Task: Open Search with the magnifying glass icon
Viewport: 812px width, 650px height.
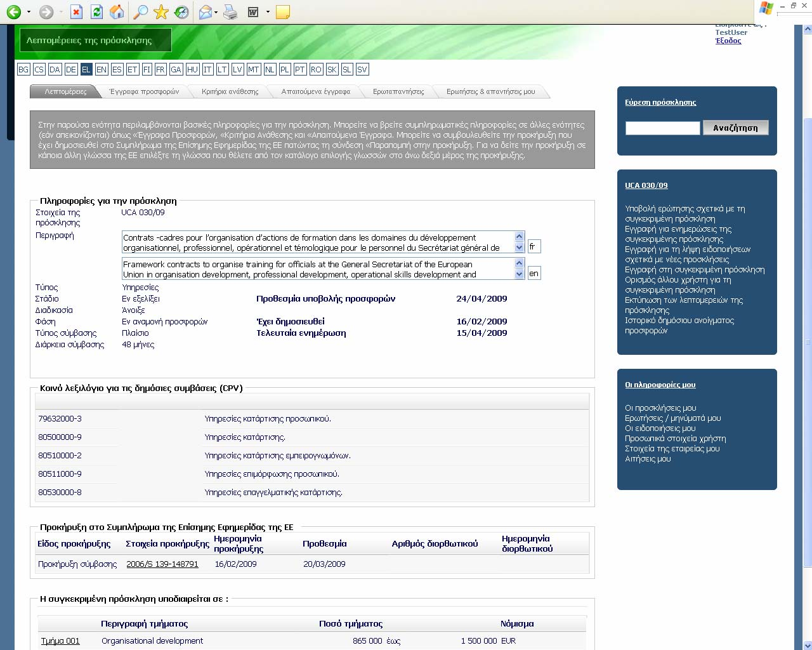Action: 141,11
